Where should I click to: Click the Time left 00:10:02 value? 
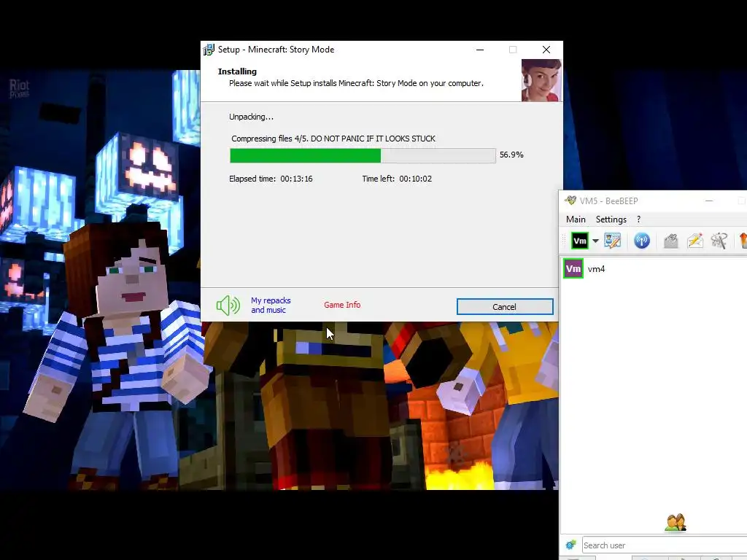(x=415, y=179)
